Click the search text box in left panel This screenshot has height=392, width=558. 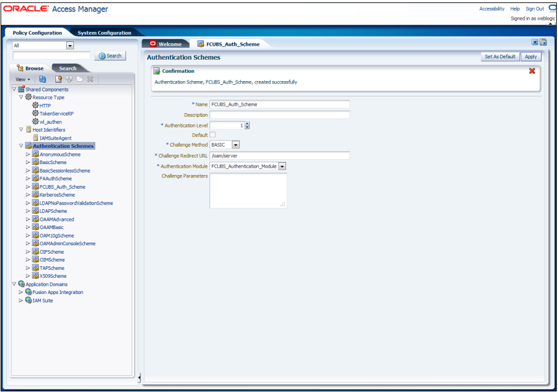(x=52, y=55)
